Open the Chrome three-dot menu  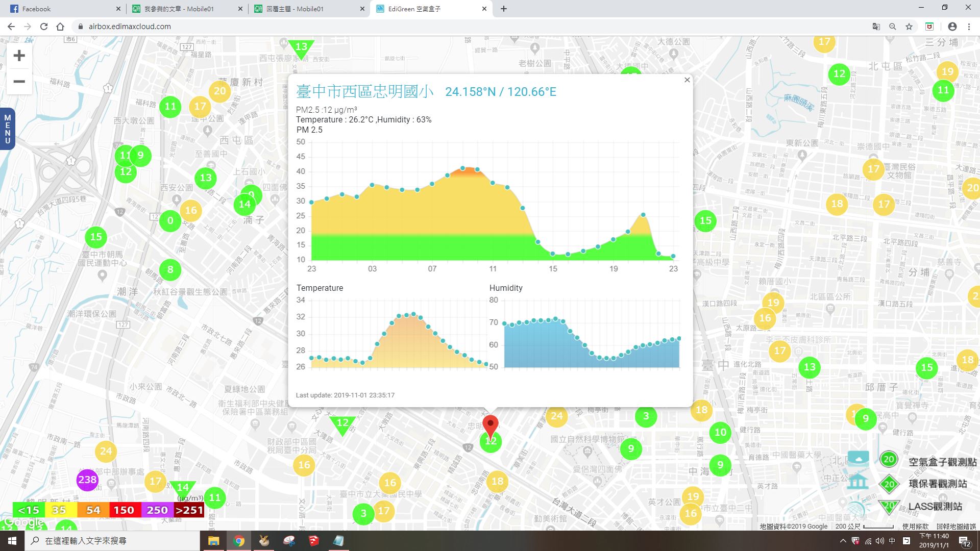tap(969, 27)
